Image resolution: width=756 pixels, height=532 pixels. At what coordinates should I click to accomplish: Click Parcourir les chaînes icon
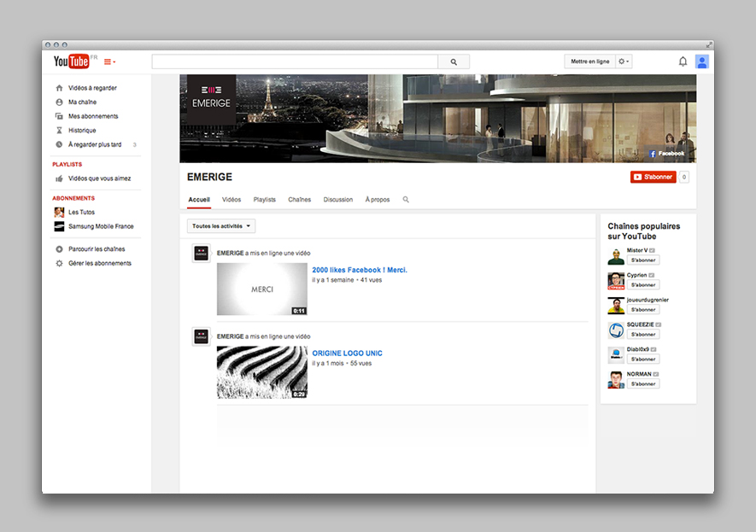(x=59, y=249)
